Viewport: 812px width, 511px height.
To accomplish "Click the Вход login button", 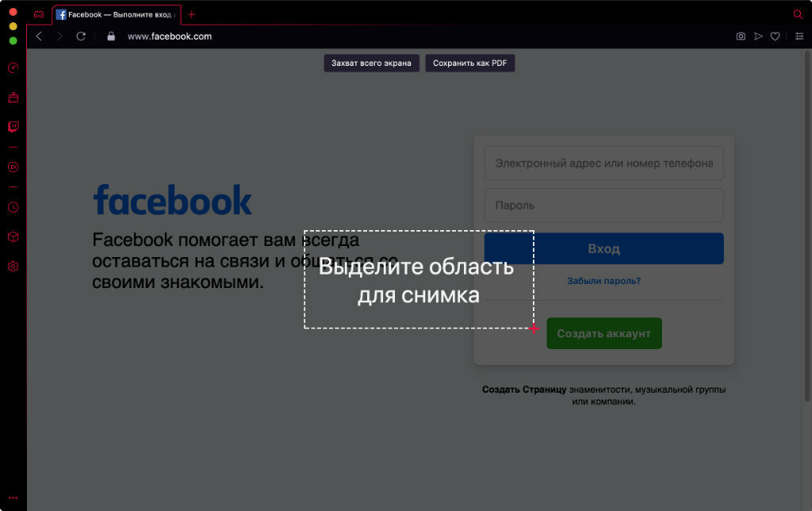I will pyautogui.click(x=603, y=249).
